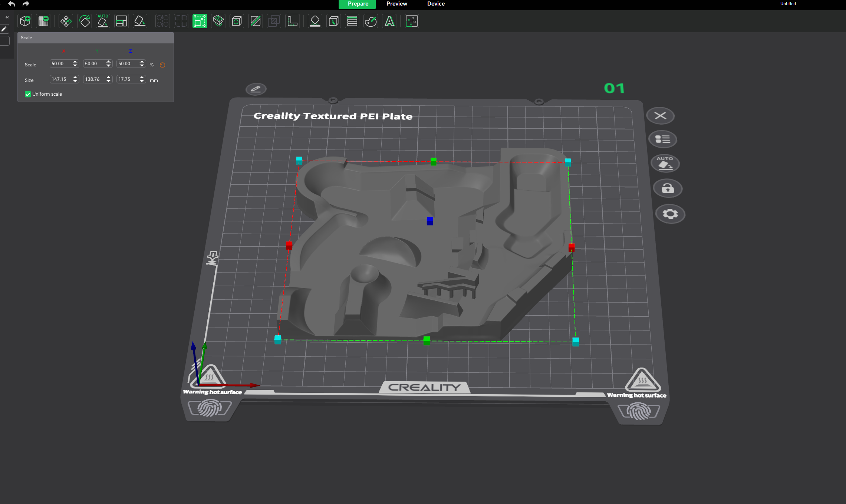Click the Auto Orient toolbar icon

[x=103, y=21]
